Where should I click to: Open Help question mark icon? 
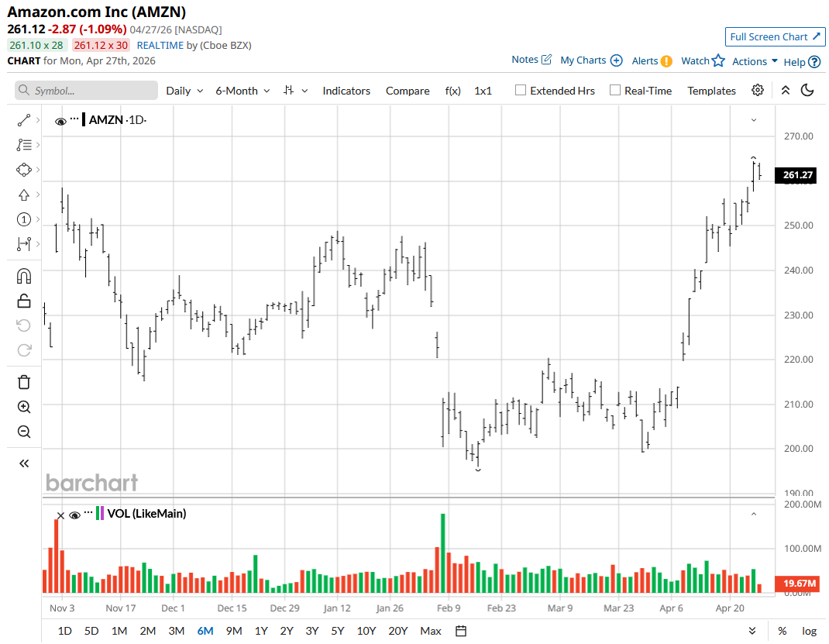(815, 62)
